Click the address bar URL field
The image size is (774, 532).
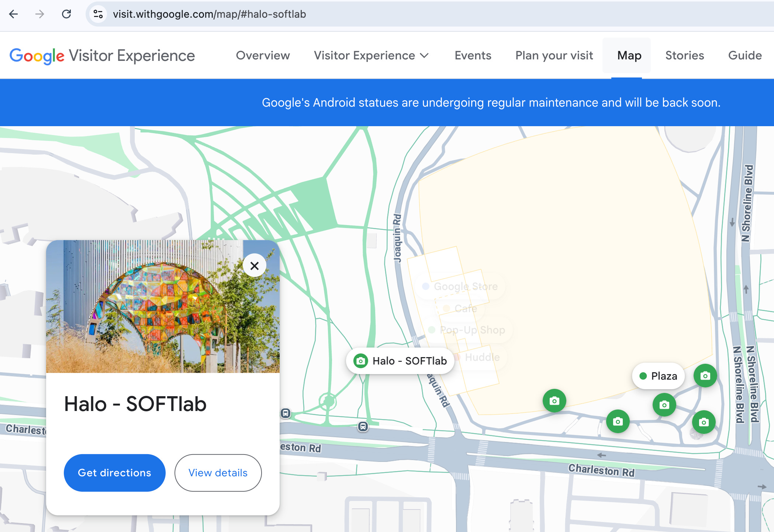point(209,14)
